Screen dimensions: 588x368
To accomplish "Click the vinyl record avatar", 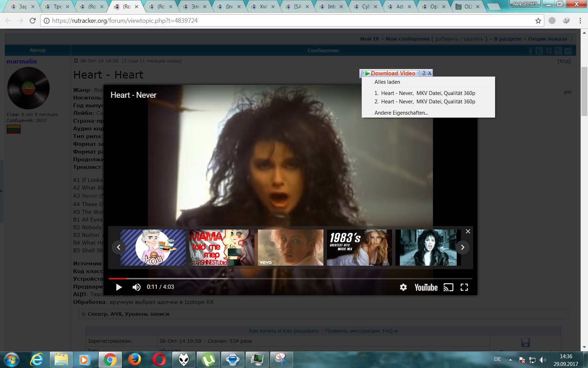I will 28,88.
